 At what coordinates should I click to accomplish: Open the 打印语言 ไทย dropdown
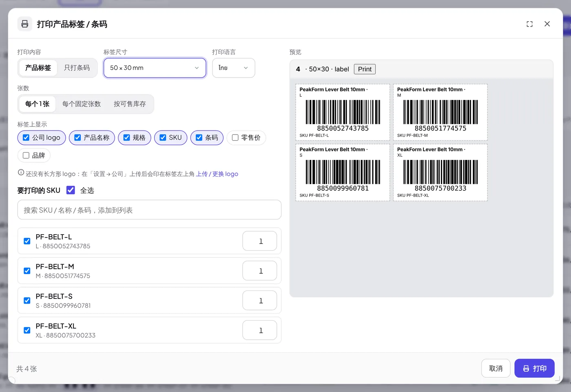pos(233,68)
